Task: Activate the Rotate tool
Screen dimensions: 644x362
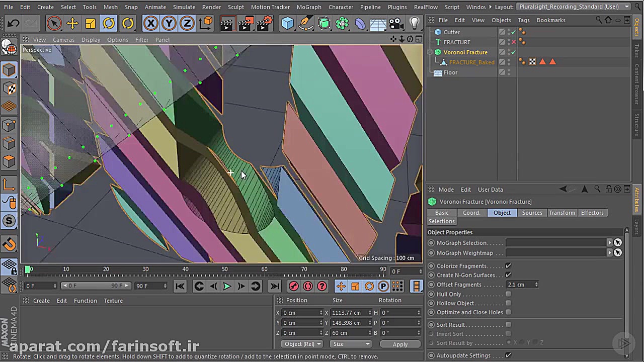Action: tap(109, 23)
